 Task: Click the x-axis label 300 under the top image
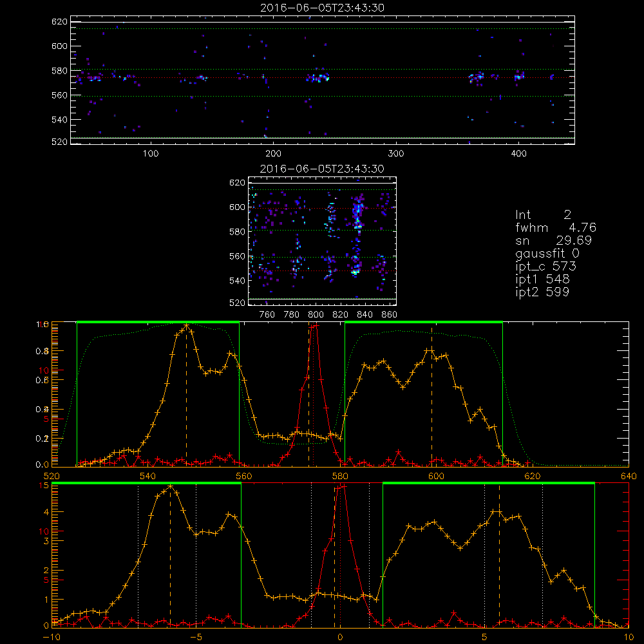[396, 154]
